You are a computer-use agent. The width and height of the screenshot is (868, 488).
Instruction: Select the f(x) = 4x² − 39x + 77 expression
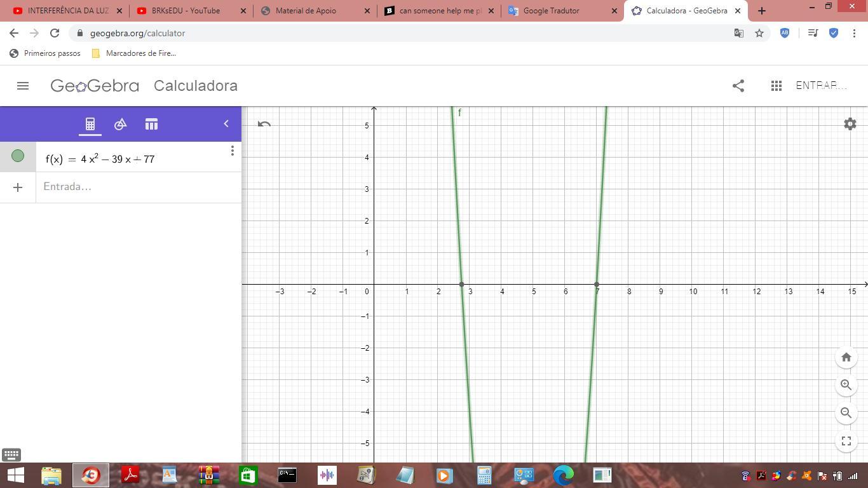pyautogui.click(x=100, y=159)
